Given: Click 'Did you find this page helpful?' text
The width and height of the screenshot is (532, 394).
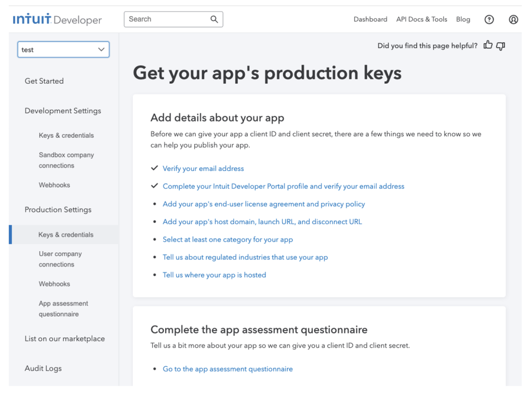Looking at the screenshot, I should 428,46.
